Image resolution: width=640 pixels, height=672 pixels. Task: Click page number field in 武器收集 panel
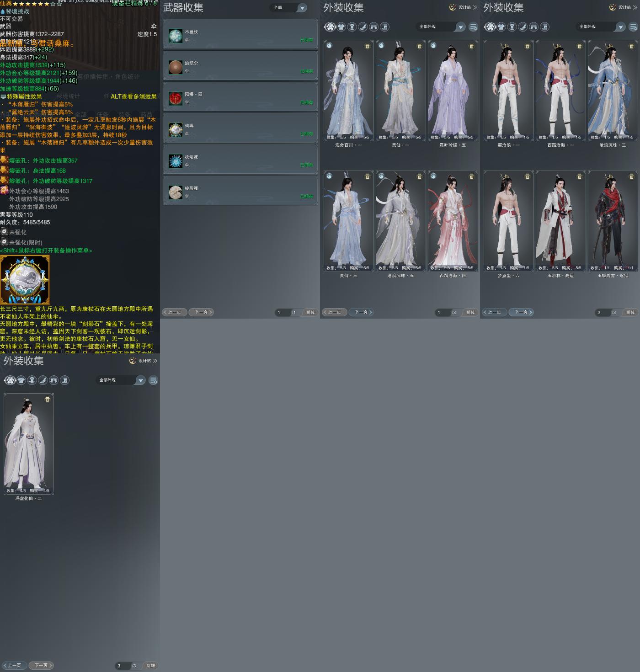click(x=283, y=312)
